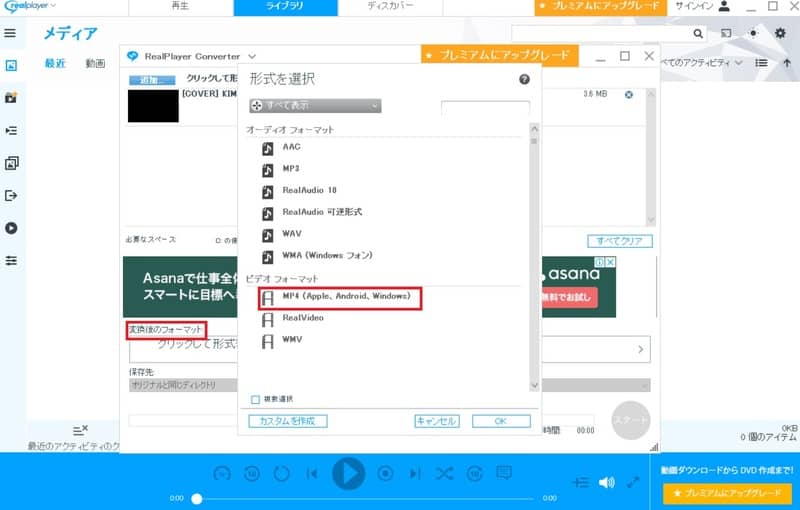This screenshot has width=800, height=510.
Task: Open the export/transfer sidebar icon
Action: (11, 196)
